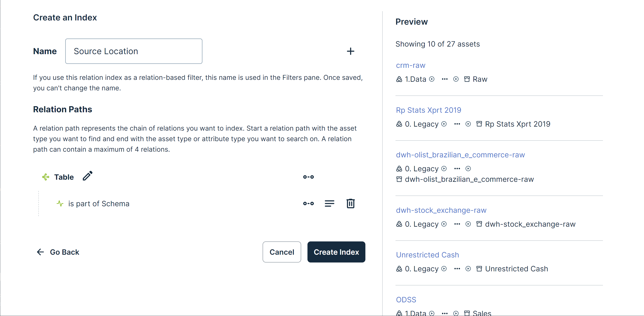Expand breadcrumb ellipsis under Unrestricted Cash
Screen dimensions: 644x316
(457, 269)
